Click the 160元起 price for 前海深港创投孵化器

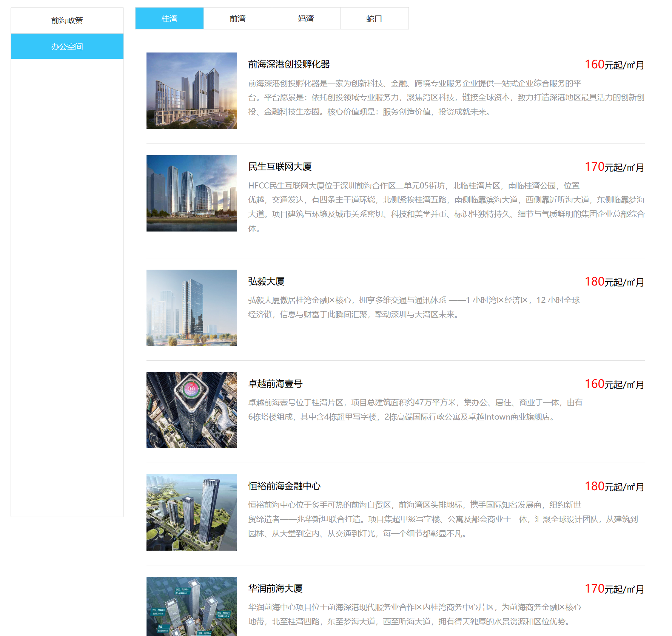coord(614,65)
